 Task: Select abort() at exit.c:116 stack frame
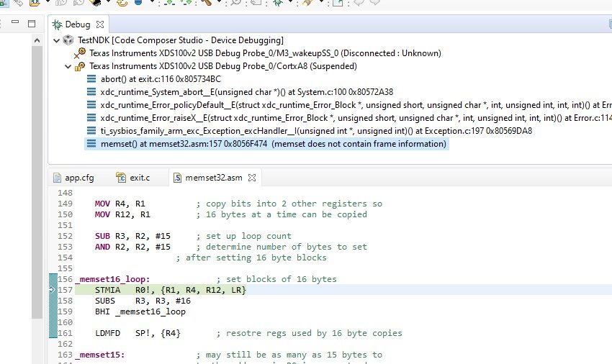click(x=161, y=79)
